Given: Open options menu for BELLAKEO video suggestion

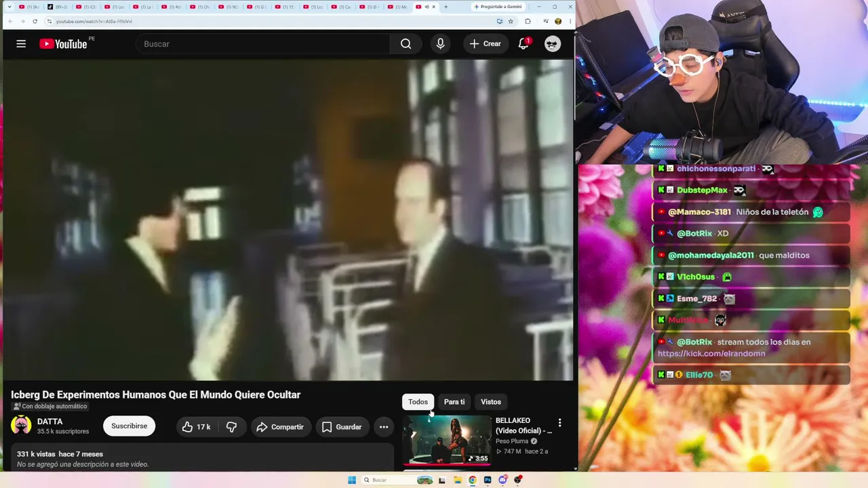Looking at the screenshot, I should 559,422.
